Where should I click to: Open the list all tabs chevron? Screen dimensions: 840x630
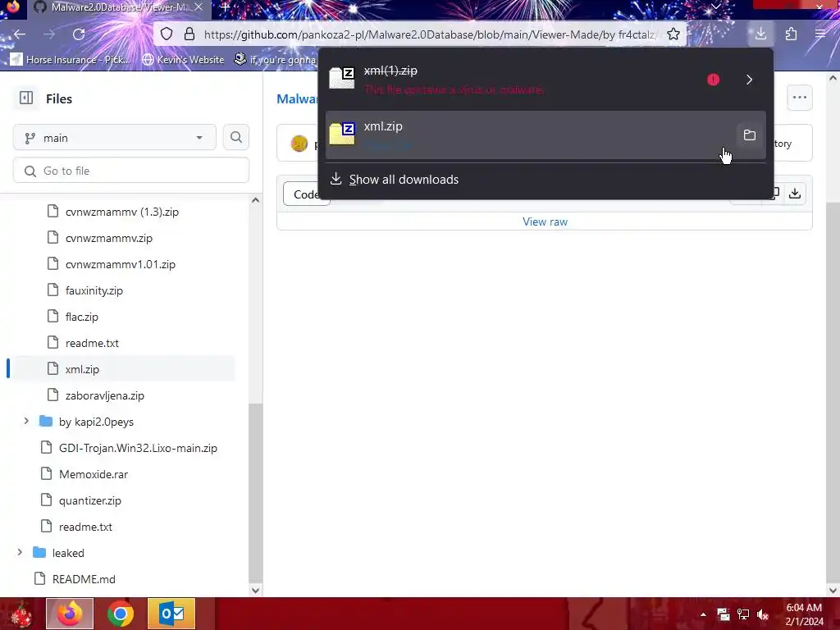(715, 7)
